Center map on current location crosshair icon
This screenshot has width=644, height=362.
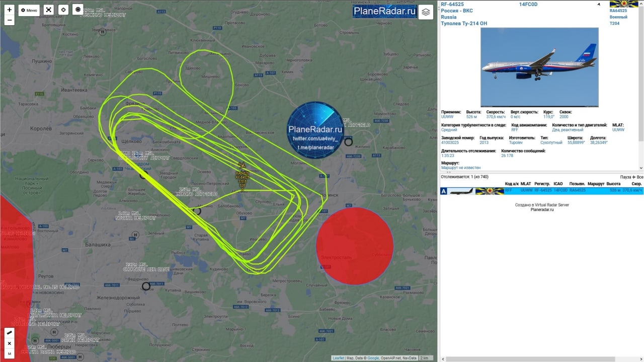click(63, 10)
